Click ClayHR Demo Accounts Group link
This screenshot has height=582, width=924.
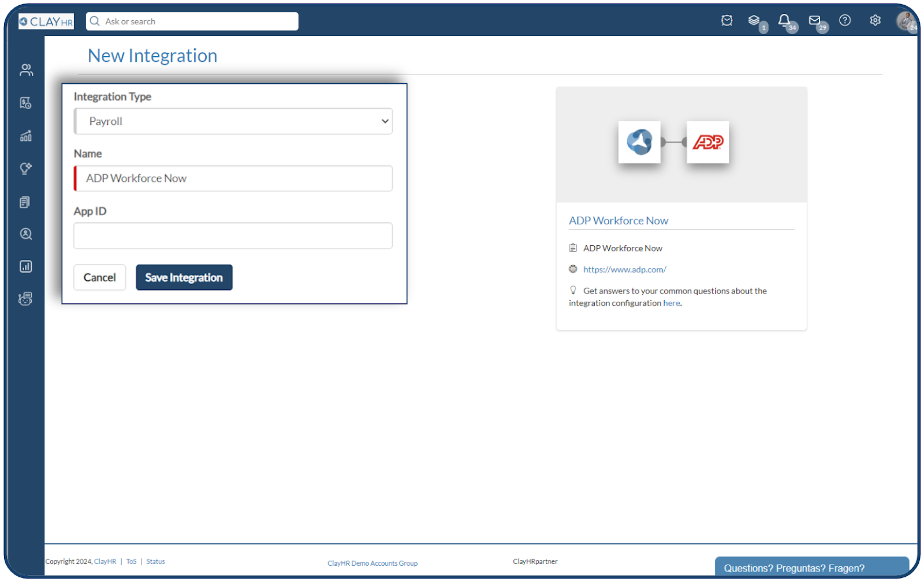[372, 564]
